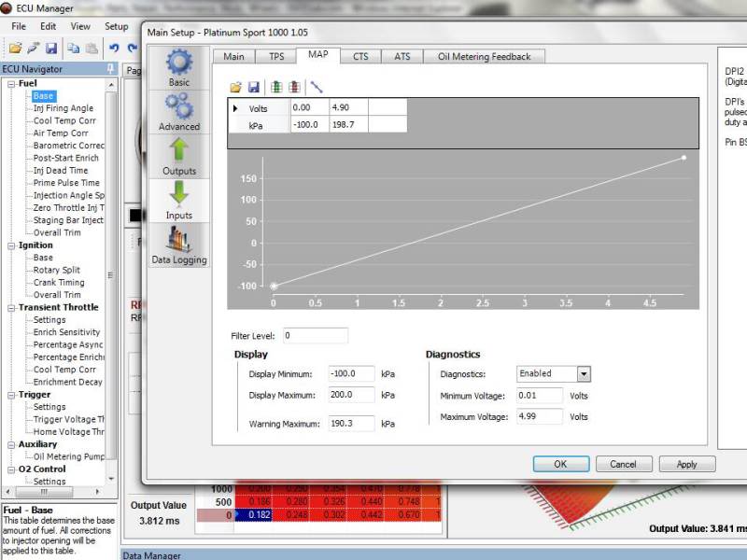Screen dimensions: 747x560
Task: Switch to the CTS tab
Action: click(360, 57)
